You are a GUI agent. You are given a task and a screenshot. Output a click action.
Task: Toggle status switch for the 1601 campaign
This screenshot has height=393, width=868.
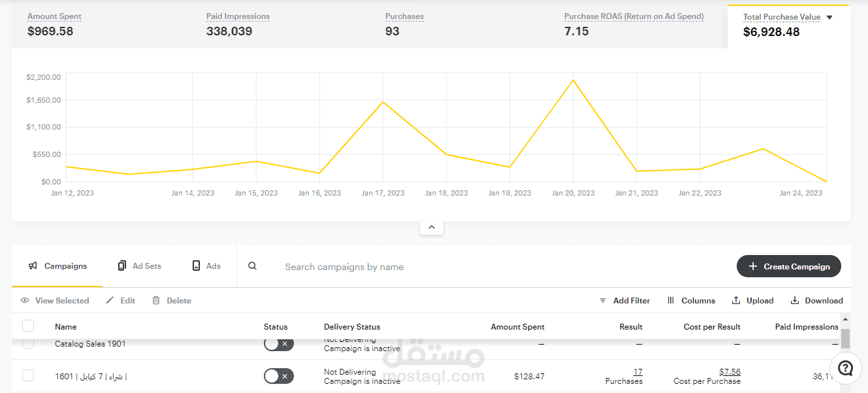pyautogui.click(x=279, y=376)
